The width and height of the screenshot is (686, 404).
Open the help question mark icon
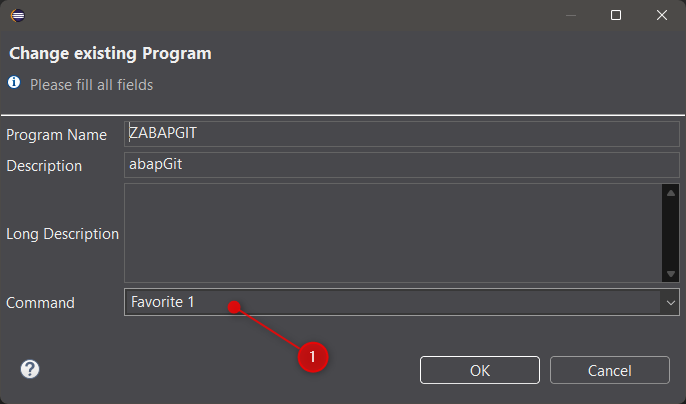(x=30, y=369)
